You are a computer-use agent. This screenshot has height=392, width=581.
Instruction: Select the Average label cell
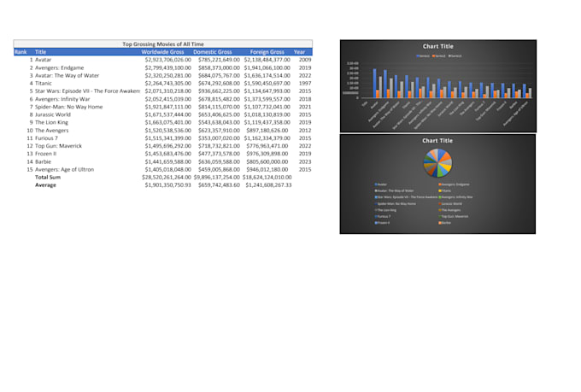pos(45,185)
